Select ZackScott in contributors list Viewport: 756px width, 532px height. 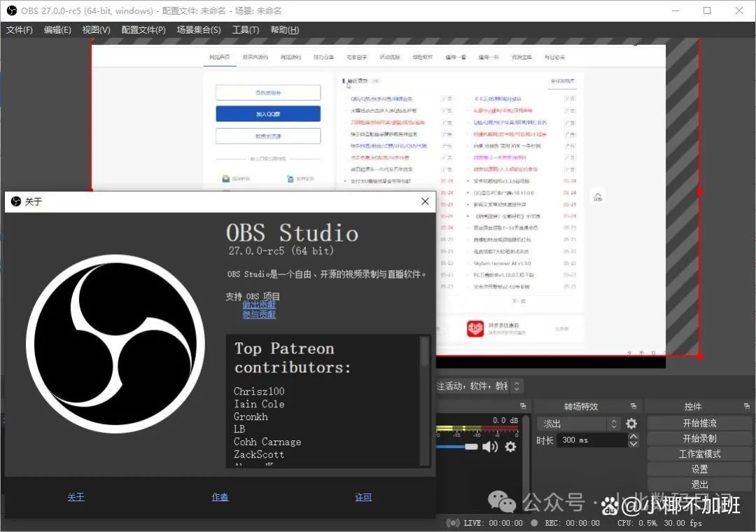[259, 454]
